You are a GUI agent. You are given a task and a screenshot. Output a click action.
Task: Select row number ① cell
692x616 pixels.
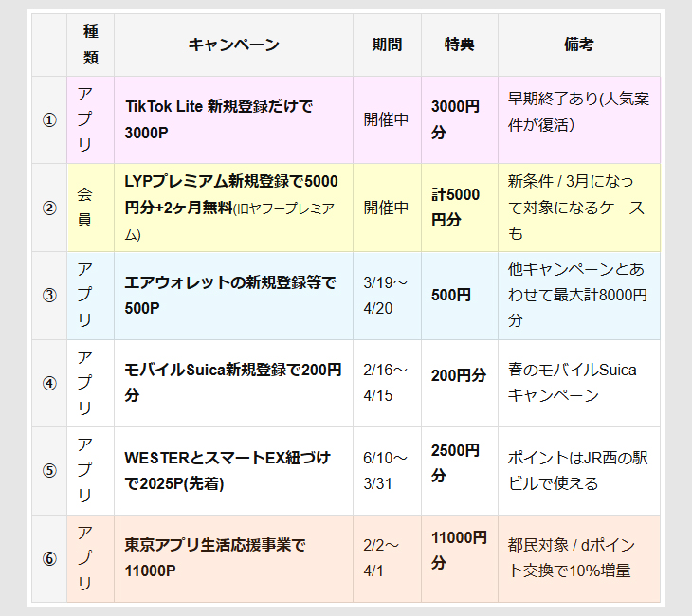point(49,120)
